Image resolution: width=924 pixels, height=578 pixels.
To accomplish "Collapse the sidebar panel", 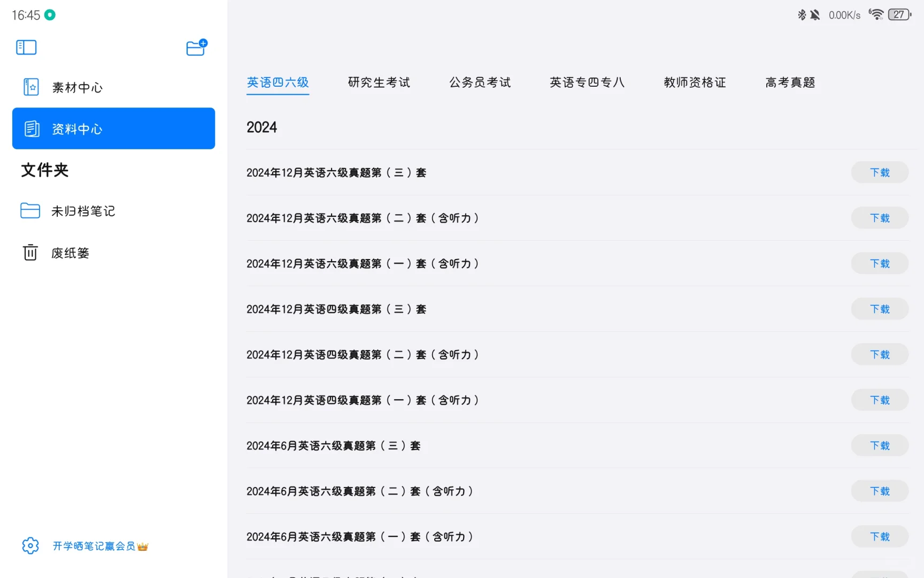I will [26, 47].
